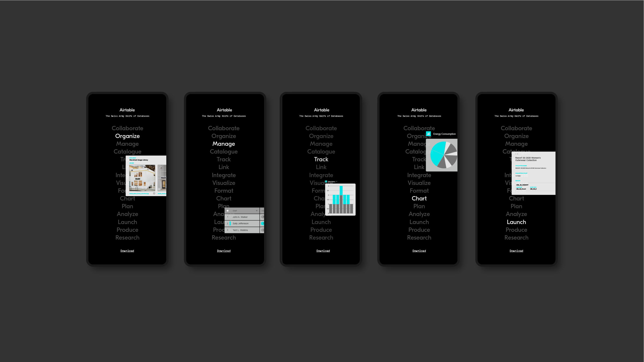644x362 pixels.
Task: Click Download on the phone highlighting Chart
Action: click(419, 251)
